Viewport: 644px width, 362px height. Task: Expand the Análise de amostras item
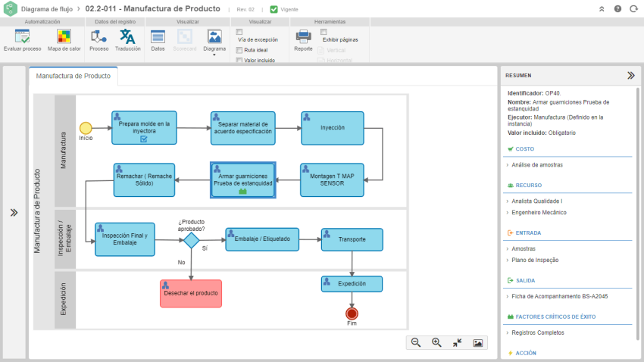537,165
